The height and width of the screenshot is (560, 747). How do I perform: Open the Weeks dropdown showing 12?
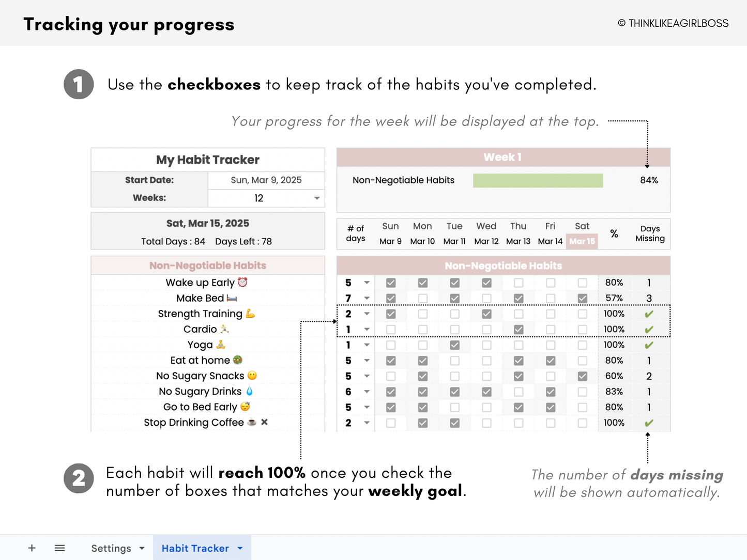(x=316, y=198)
